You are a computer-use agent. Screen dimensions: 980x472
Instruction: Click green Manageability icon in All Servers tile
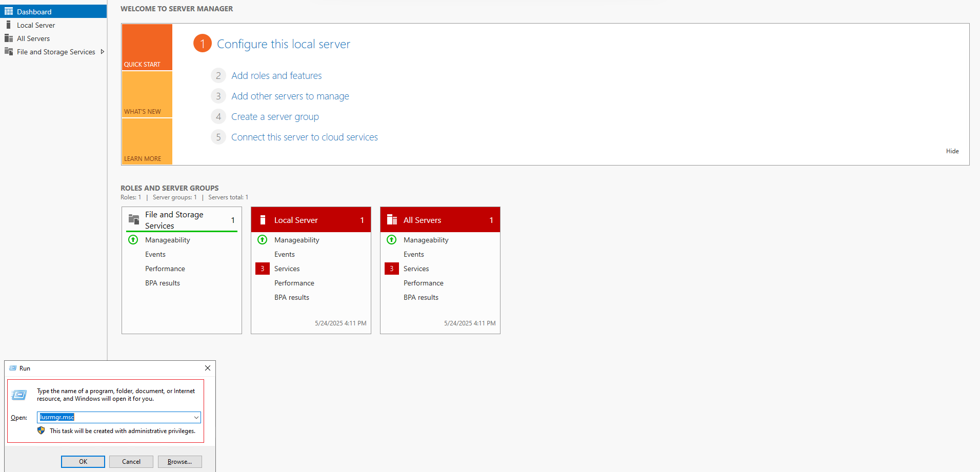pyautogui.click(x=392, y=240)
